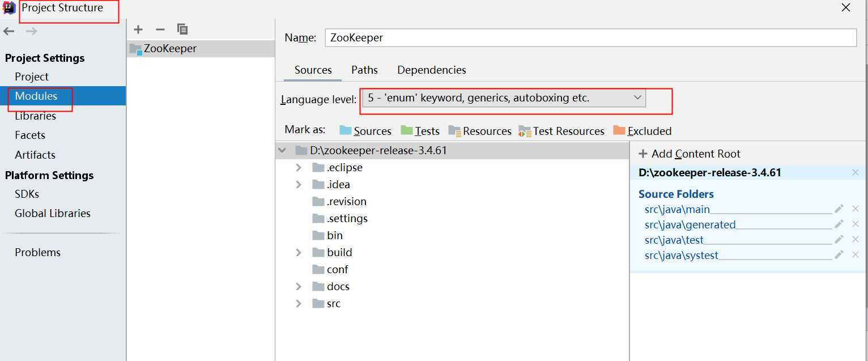Image resolution: width=868 pixels, height=361 pixels.
Task: Click the IntelliJ IDEA logo icon
Action: (9, 8)
